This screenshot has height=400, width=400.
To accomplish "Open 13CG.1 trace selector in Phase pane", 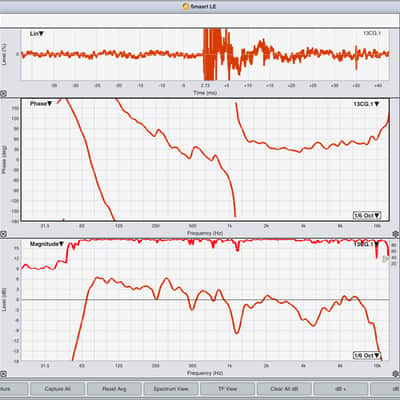I will 366,104.
